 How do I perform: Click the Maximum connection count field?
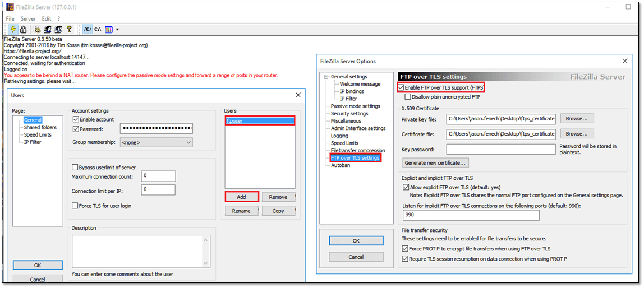pos(159,176)
